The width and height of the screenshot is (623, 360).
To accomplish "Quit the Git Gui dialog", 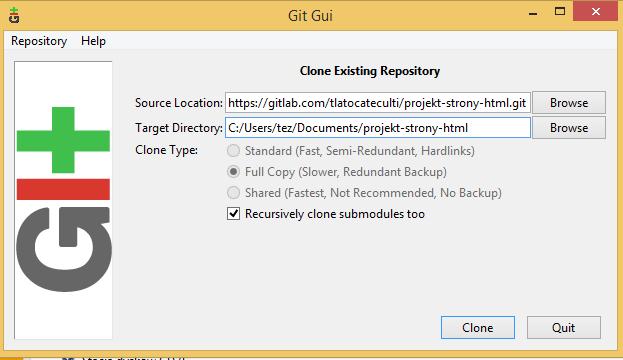I will point(563,327).
